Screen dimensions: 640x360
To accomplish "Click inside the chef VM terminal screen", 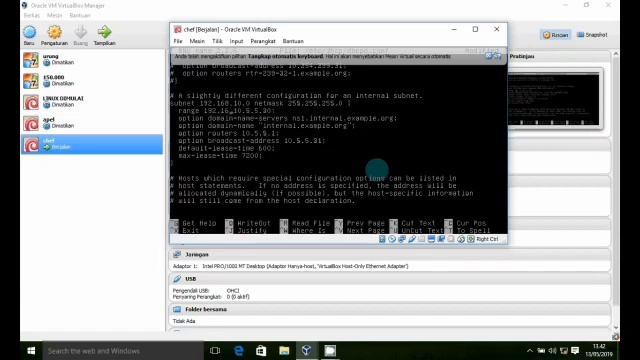I will click(x=338, y=141).
